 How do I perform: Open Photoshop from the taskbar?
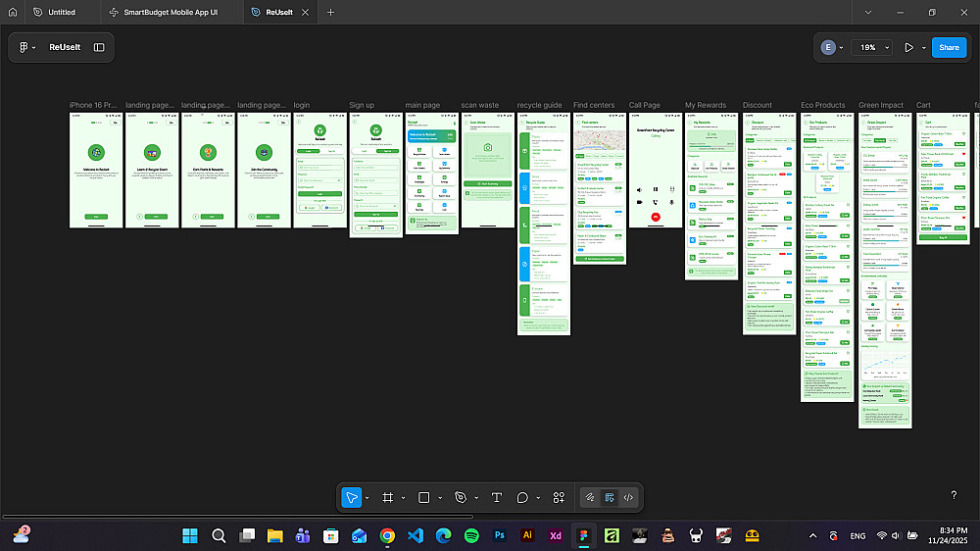tap(500, 535)
